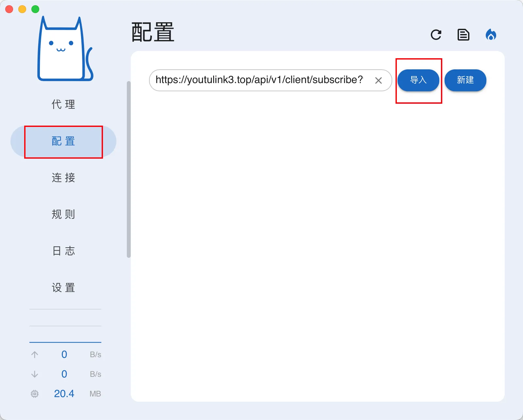Switch to the 代理 proxy section

[63, 104]
